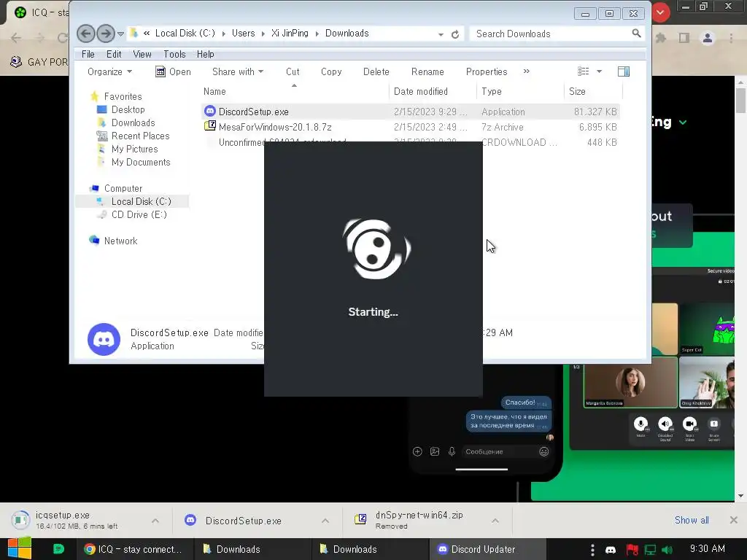Image resolution: width=747 pixels, height=560 pixels.
Task: Go forward in Explorer navigation
Action: (x=105, y=34)
